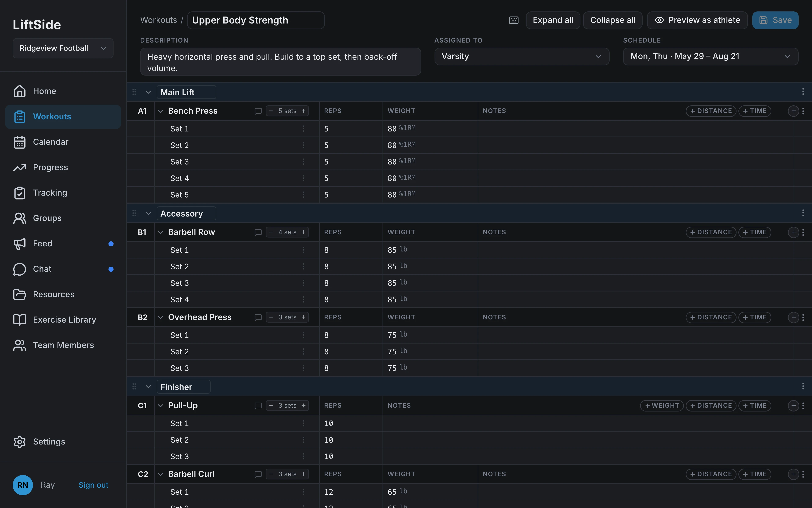Viewport: 812px width, 508px height.
Task: Open Barbell Row Set 3 row menu
Action: pos(303,283)
